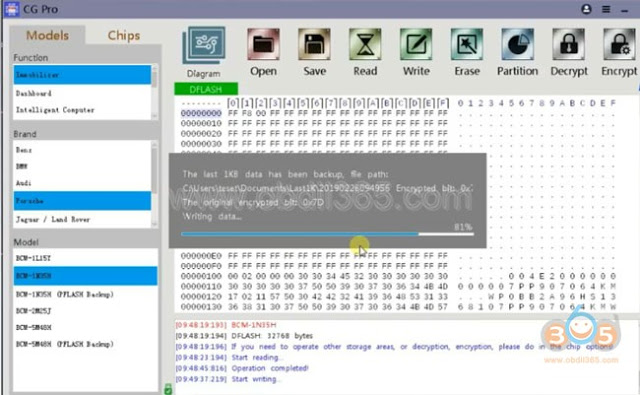Choose Audi in the Brand list

tap(82, 183)
